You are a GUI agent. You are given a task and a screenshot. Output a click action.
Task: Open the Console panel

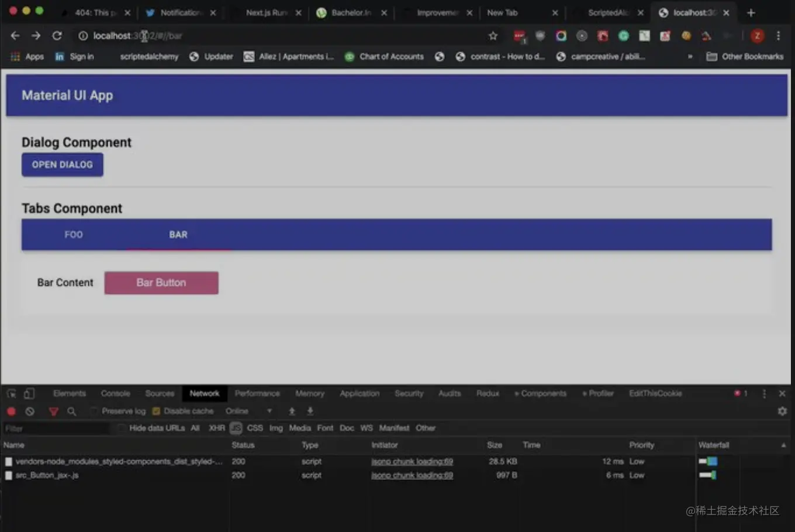coord(116,393)
